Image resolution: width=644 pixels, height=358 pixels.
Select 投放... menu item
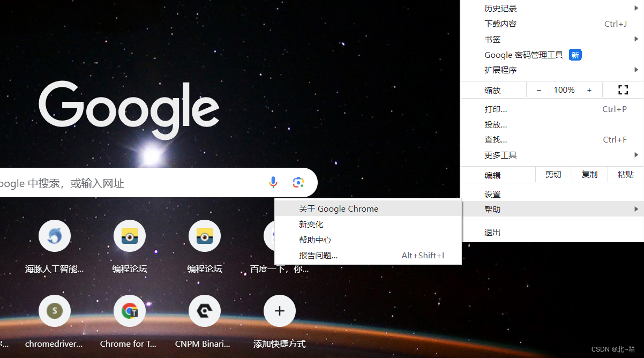coord(552,124)
